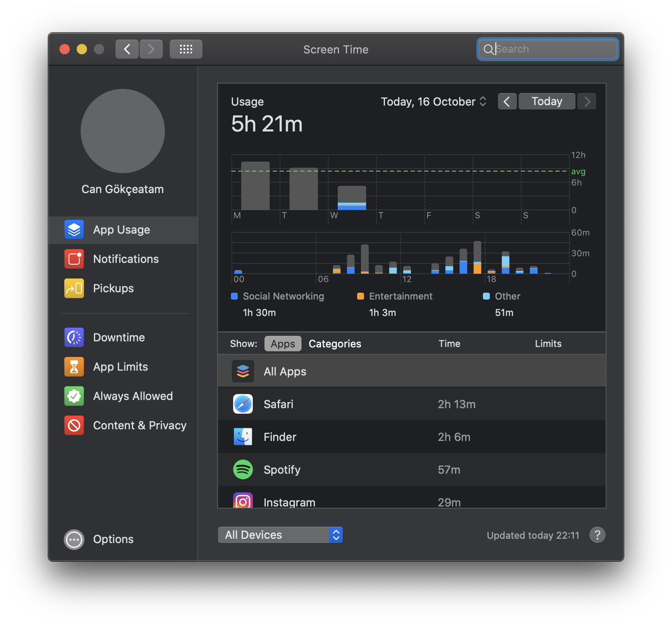Image resolution: width=672 pixels, height=625 pixels.
Task: Select Tuesday's bar in weekly chart
Action: 304,189
